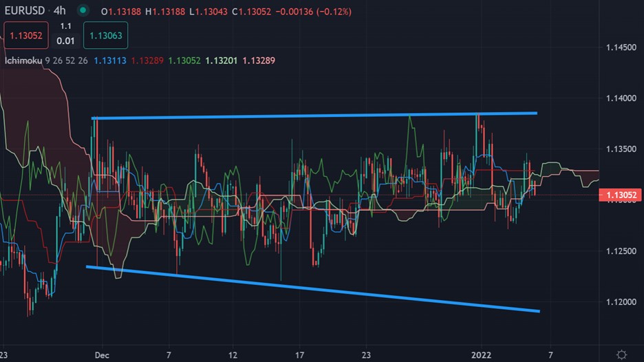The image size is (644, 362).
Task: Click the close price value C1.13052
Action: pos(251,12)
